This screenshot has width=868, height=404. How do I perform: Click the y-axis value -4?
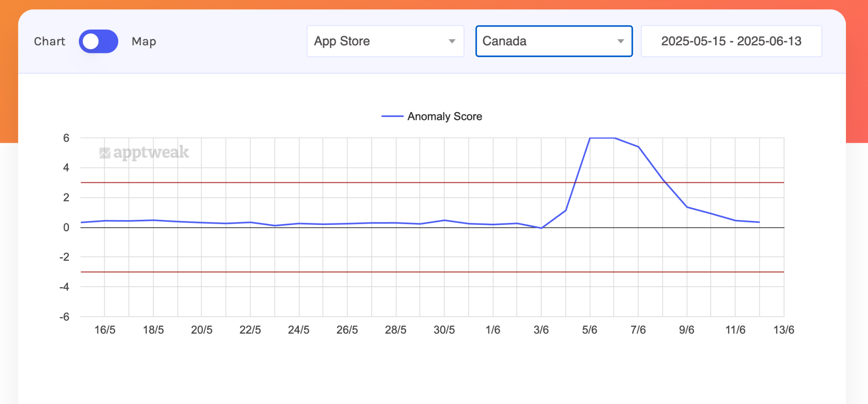(64, 287)
